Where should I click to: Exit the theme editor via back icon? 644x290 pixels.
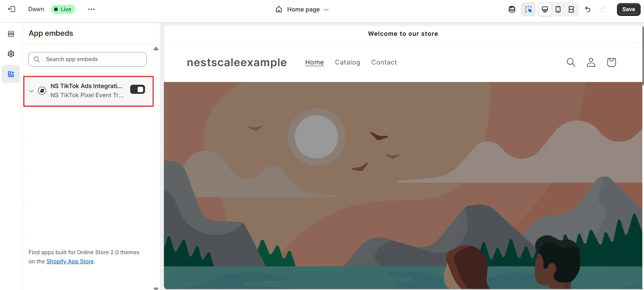pos(12,9)
